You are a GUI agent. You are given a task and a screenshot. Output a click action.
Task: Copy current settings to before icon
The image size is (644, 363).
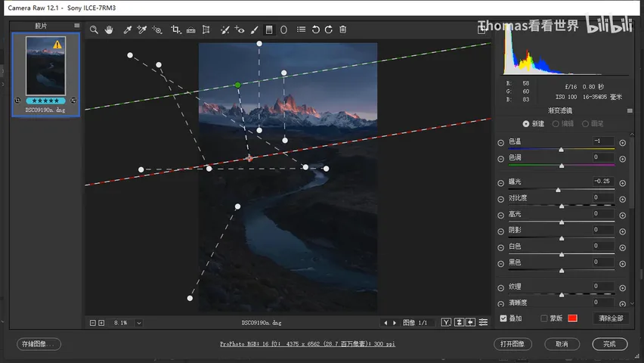[x=471, y=322]
